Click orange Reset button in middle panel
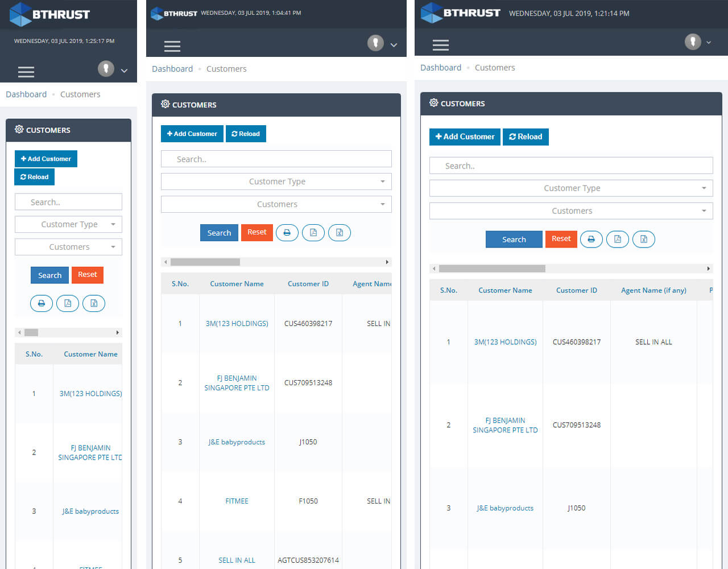 tap(257, 232)
